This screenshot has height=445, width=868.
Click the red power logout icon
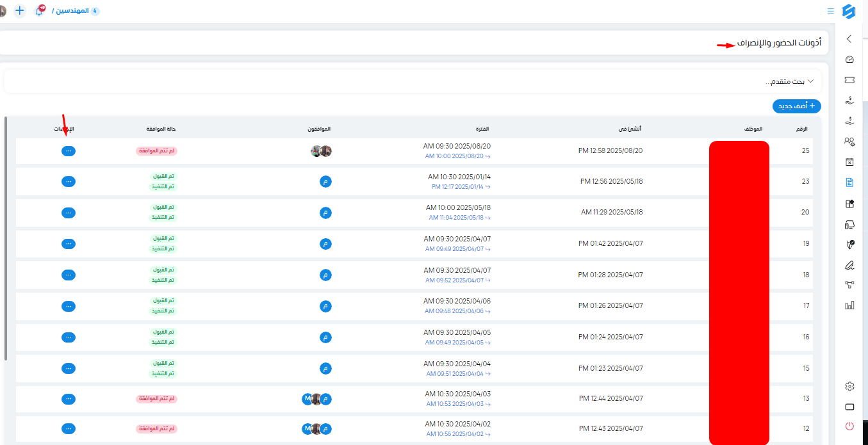[x=849, y=426]
